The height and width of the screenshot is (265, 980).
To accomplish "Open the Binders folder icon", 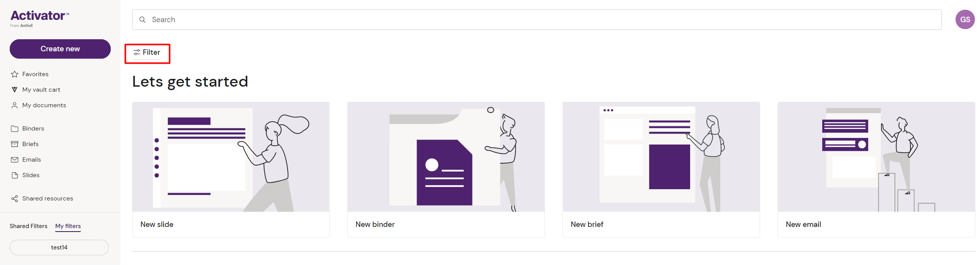I will [x=15, y=129].
